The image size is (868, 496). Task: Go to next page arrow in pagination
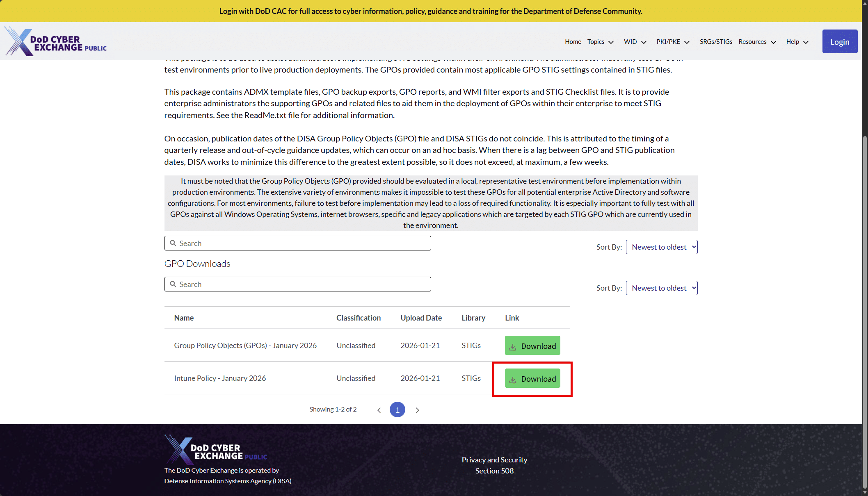click(417, 410)
